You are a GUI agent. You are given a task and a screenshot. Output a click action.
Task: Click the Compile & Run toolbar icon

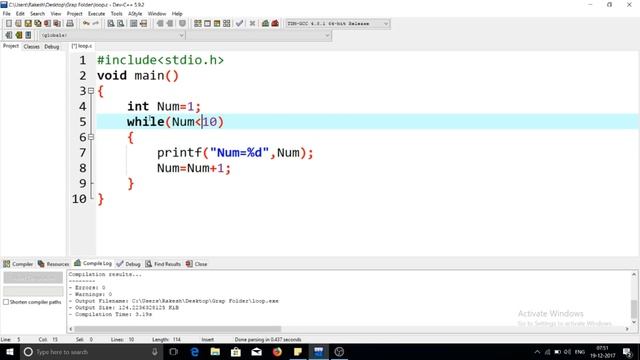pyautogui.click(x=217, y=24)
